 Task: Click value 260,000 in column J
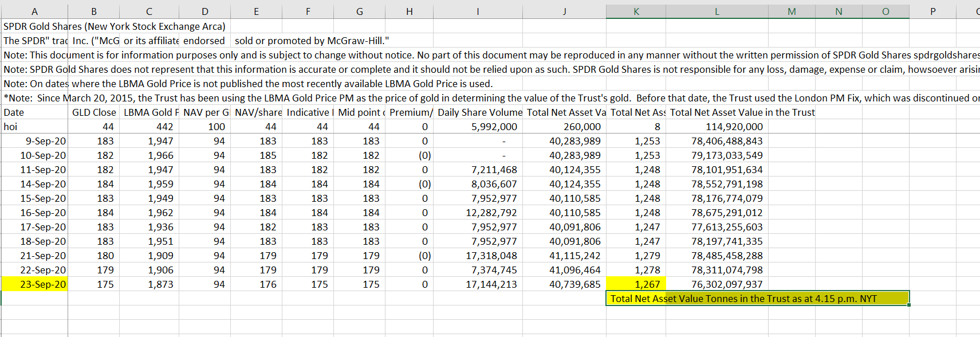[564, 127]
